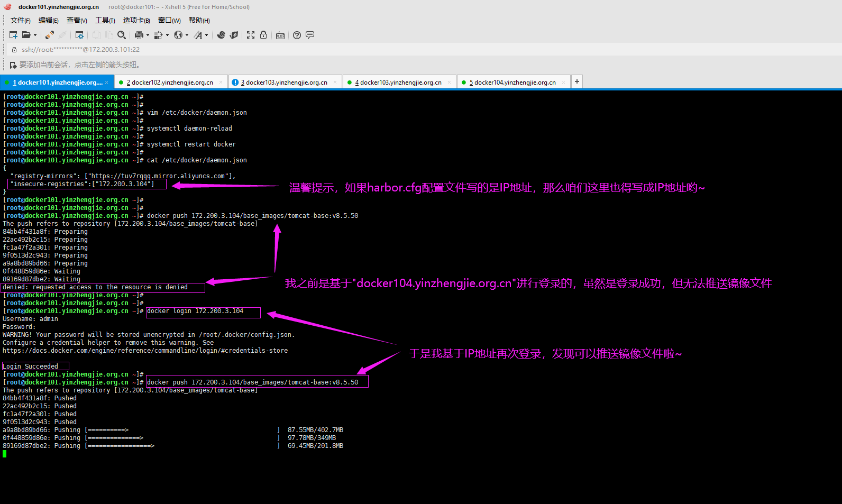
Task: Switch to tab 3 docker103.yinzhengjie.org.cn
Action: click(x=286, y=82)
